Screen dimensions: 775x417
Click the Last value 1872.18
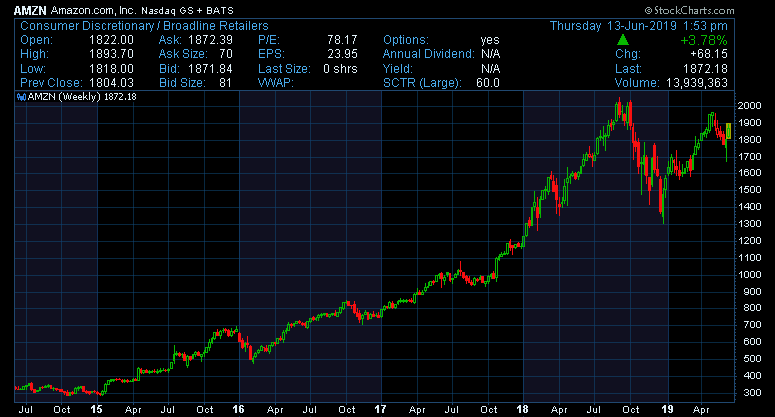(x=705, y=69)
